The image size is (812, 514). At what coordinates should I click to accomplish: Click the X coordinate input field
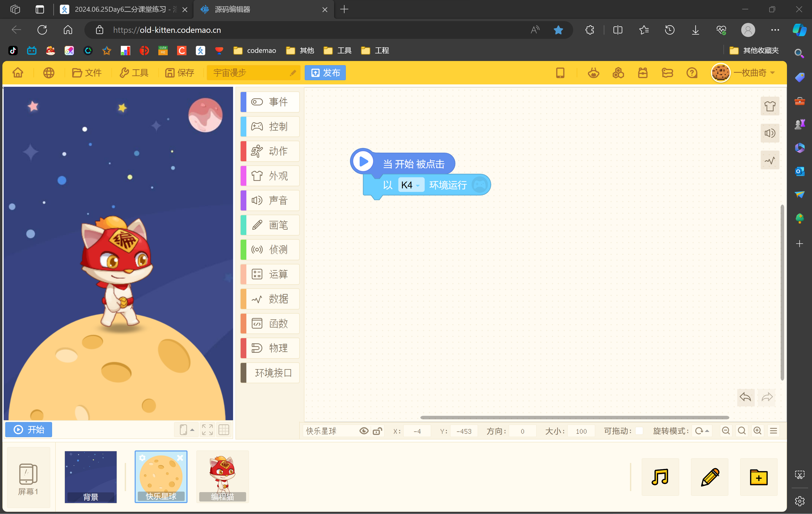(417, 431)
